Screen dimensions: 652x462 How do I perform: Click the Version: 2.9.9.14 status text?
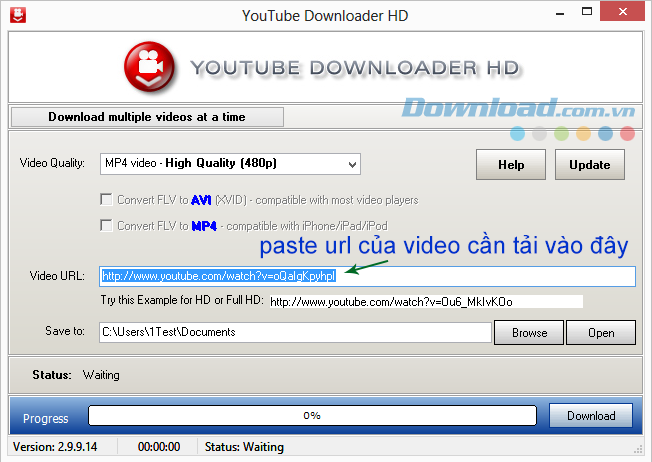(x=55, y=447)
